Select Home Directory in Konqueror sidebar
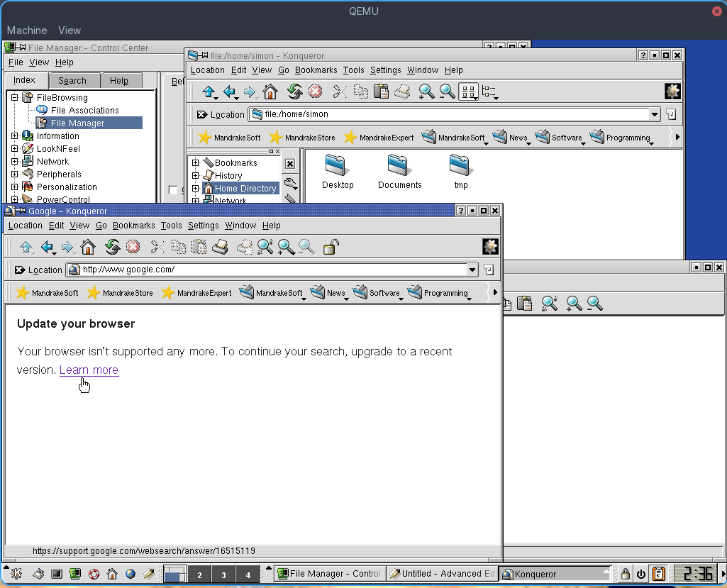 [x=245, y=188]
